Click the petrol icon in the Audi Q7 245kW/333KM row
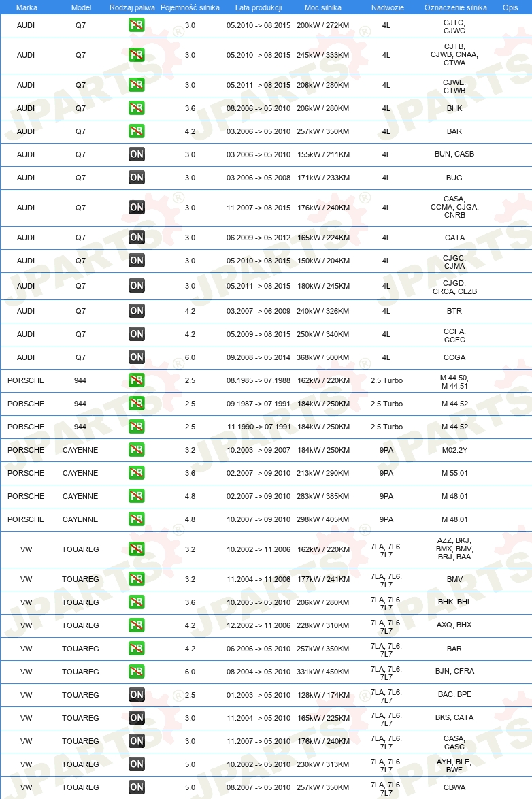The image size is (532, 799). [x=137, y=55]
